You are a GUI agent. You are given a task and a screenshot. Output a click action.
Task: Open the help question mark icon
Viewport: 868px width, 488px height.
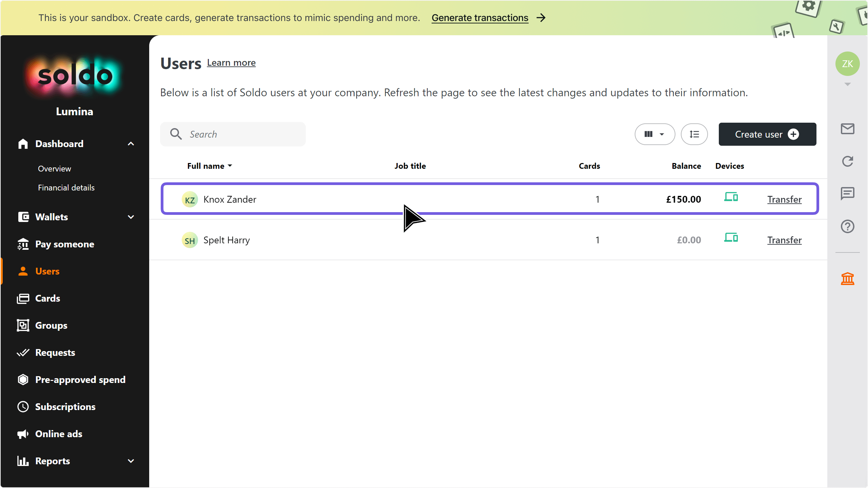pyautogui.click(x=847, y=226)
